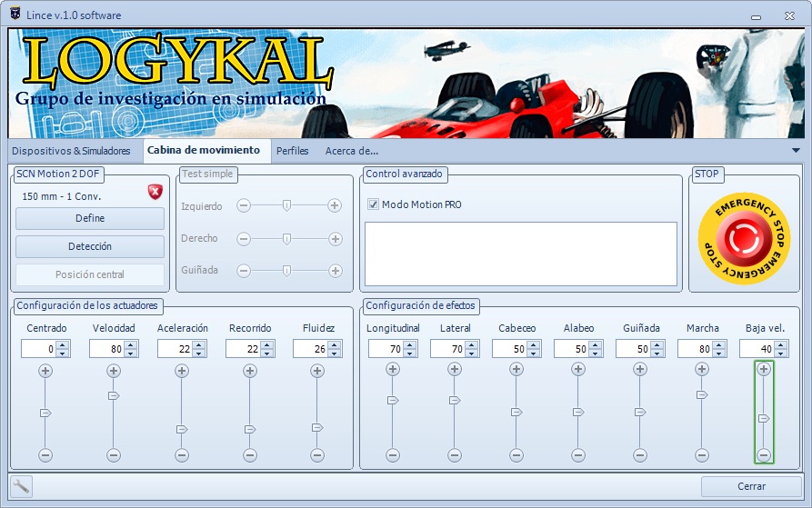Click plus icon above Alabeo slider
The width and height of the screenshot is (812, 508).
tap(578, 369)
